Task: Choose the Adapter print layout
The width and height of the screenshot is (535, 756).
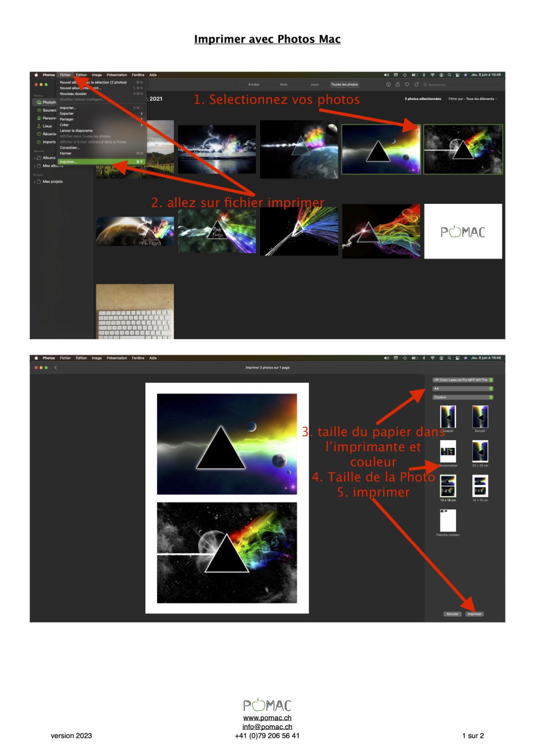Action: tap(448, 417)
